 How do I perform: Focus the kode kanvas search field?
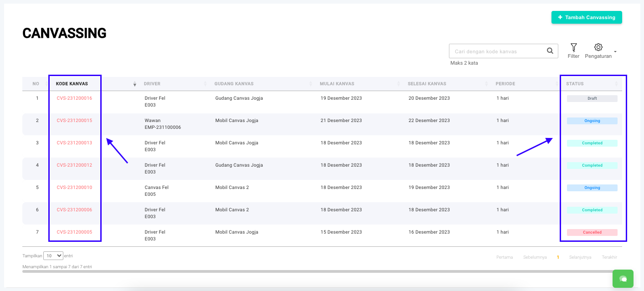497,51
